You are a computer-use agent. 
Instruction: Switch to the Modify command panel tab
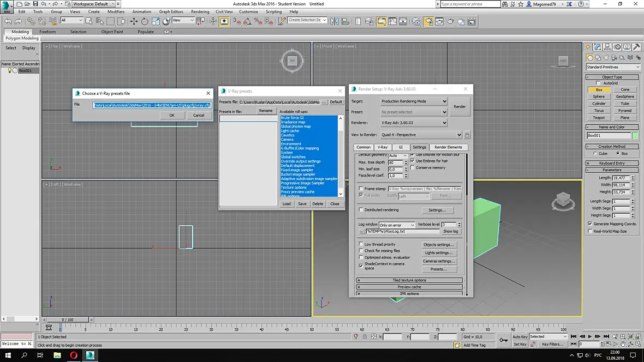[598, 47]
